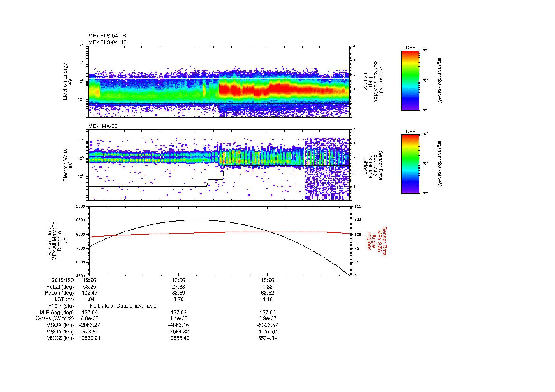The width and height of the screenshot is (555, 392).
Task: Click the MSOZ value '10830.21'
Action: point(89,338)
